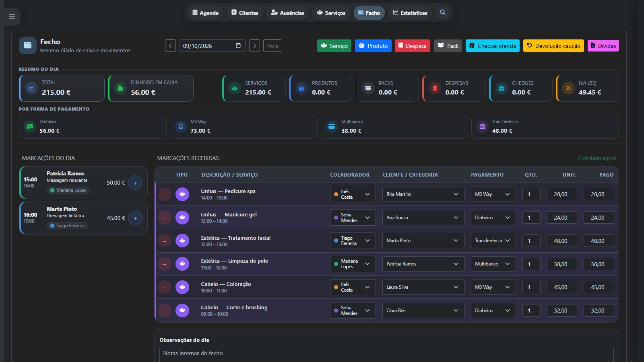Edit quantity field in Manicure gel row
This screenshot has height=362, width=644.
pos(531,218)
